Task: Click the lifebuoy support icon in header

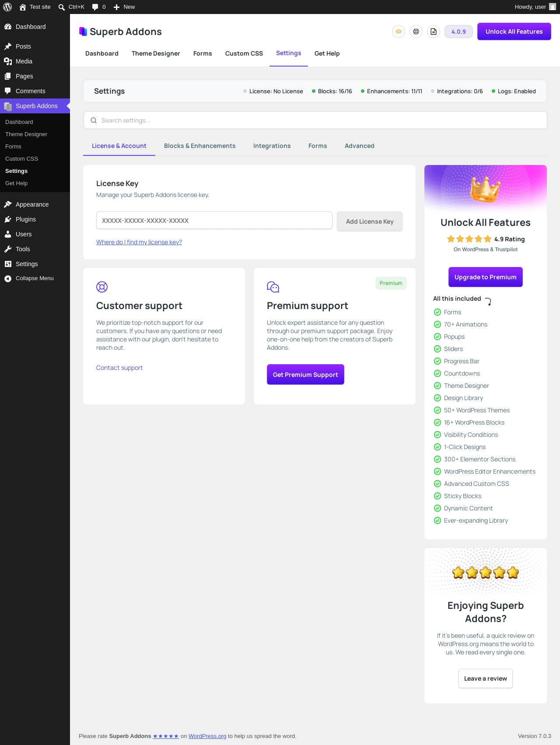Action: 416,32
